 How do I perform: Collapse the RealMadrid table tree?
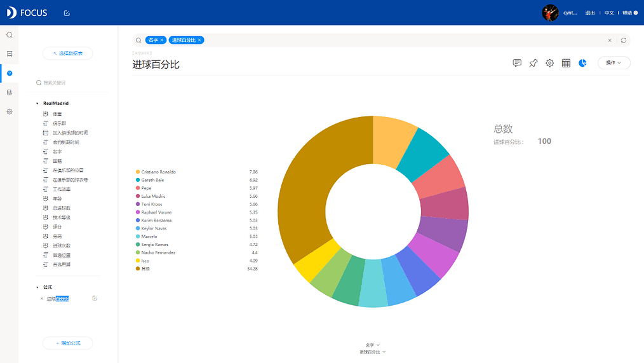37,104
